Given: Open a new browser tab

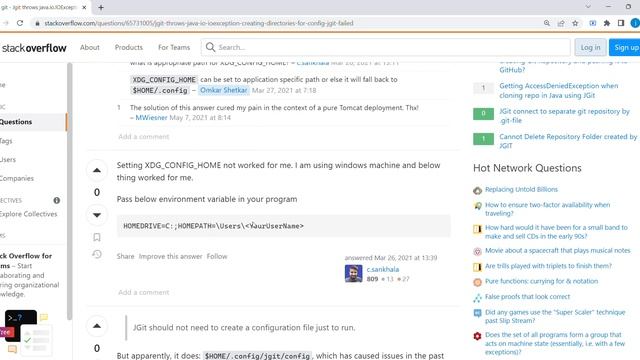Looking at the screenshot, I should click(x=101, y=7).
